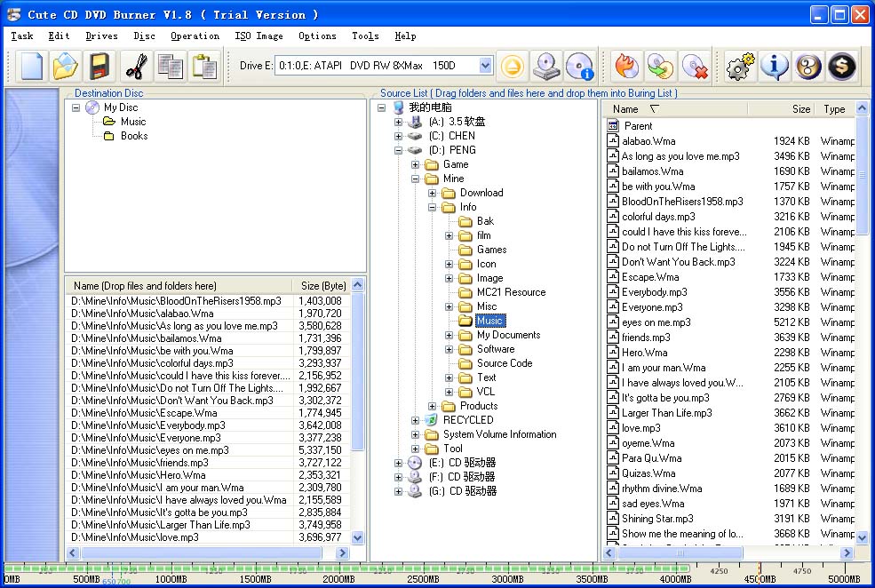Open the Options menu
Screen dimensions: 875x588
(x=317, y=36)
